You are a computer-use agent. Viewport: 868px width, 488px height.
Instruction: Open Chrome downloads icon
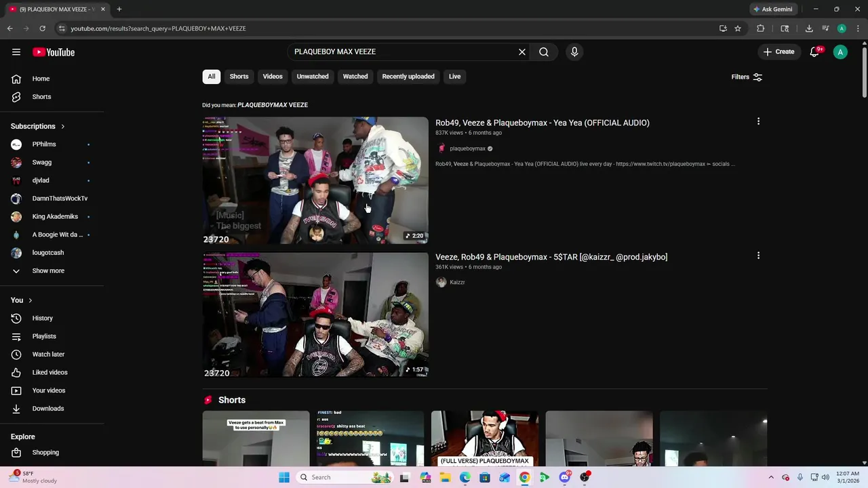point(809,28)
